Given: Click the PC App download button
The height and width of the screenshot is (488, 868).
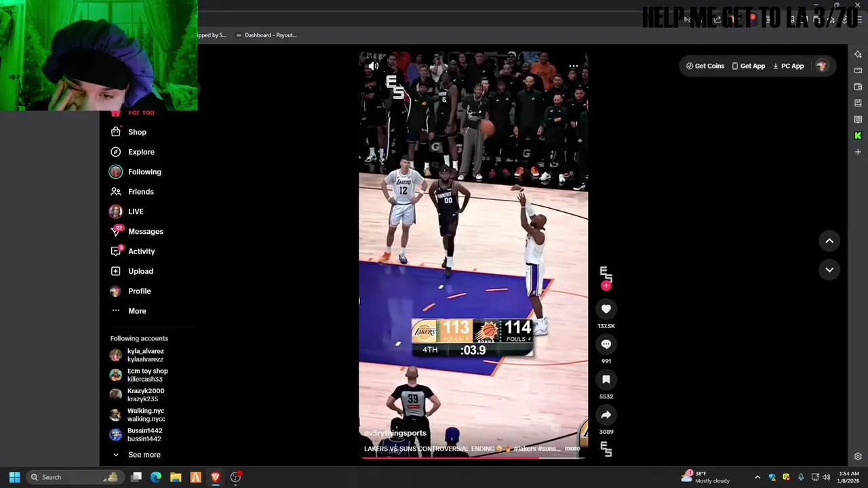Looking at the screenshot, I should point(788,66).
